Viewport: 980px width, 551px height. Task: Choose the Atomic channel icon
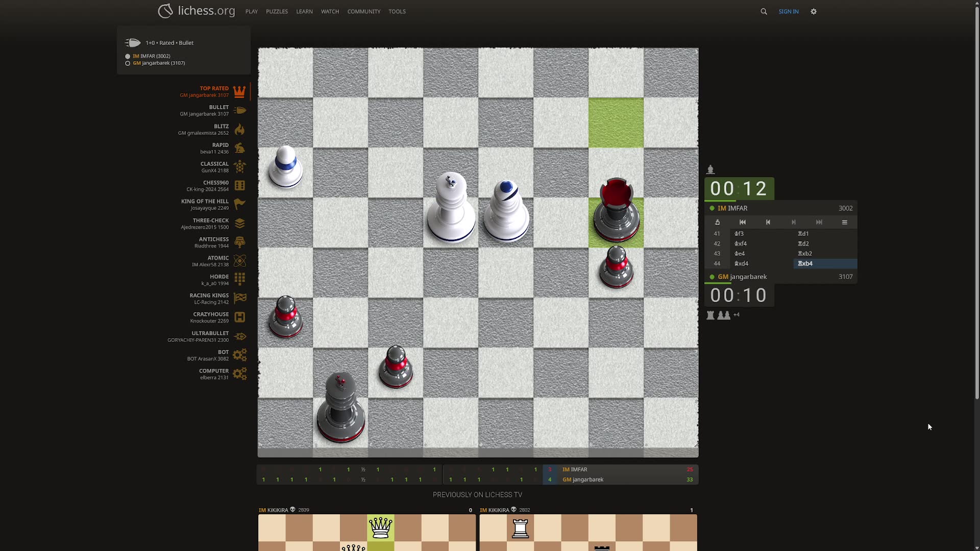(x=239, y=261)
